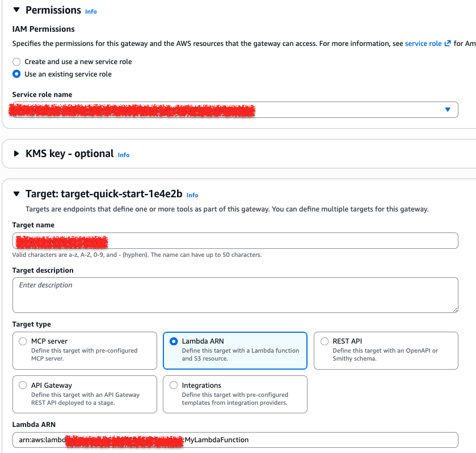
Task: Select 'Create and use a new service role'
Action: [16, 61]
